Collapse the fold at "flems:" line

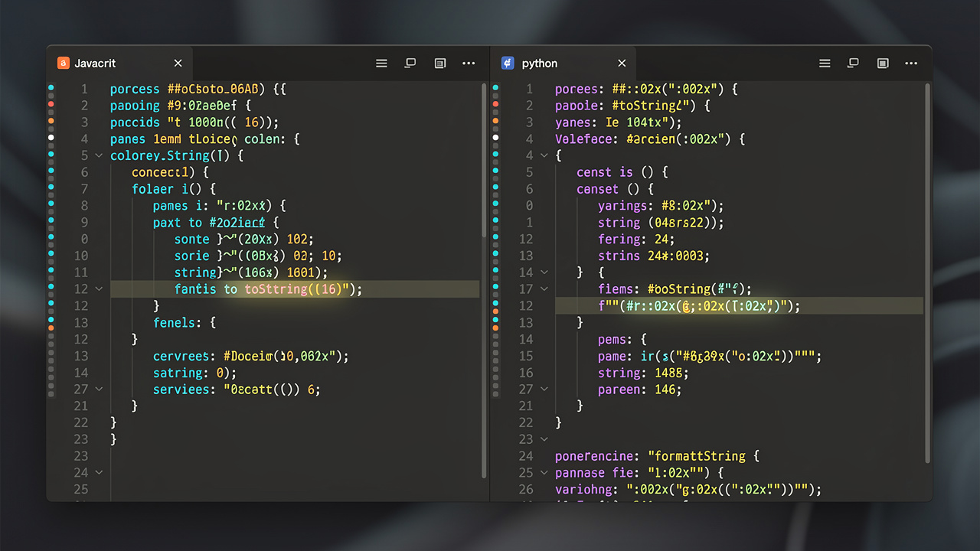pyautogui.click(x=544, y=289)
